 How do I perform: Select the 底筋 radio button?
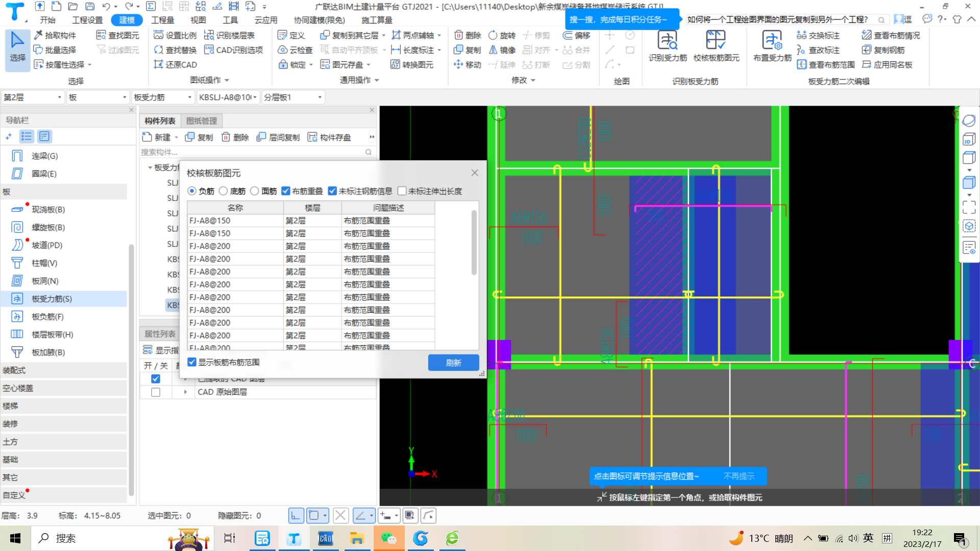coord(223,191)
